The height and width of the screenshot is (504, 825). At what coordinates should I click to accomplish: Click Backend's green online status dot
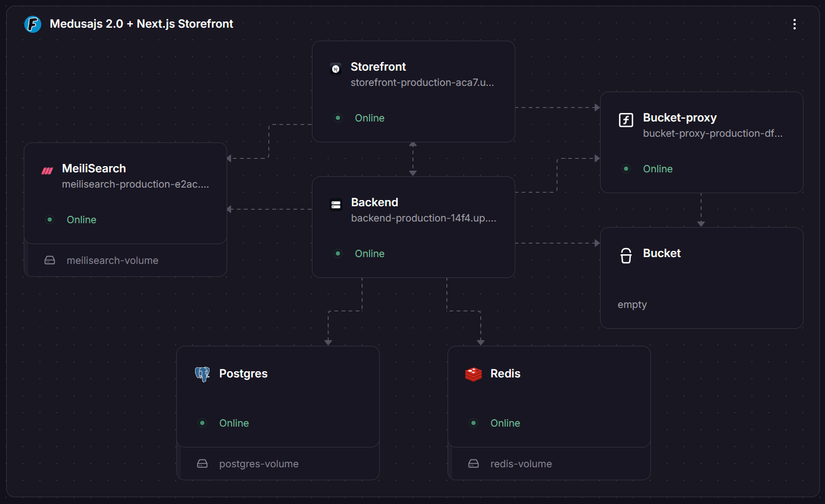click(x=338, y=254)
